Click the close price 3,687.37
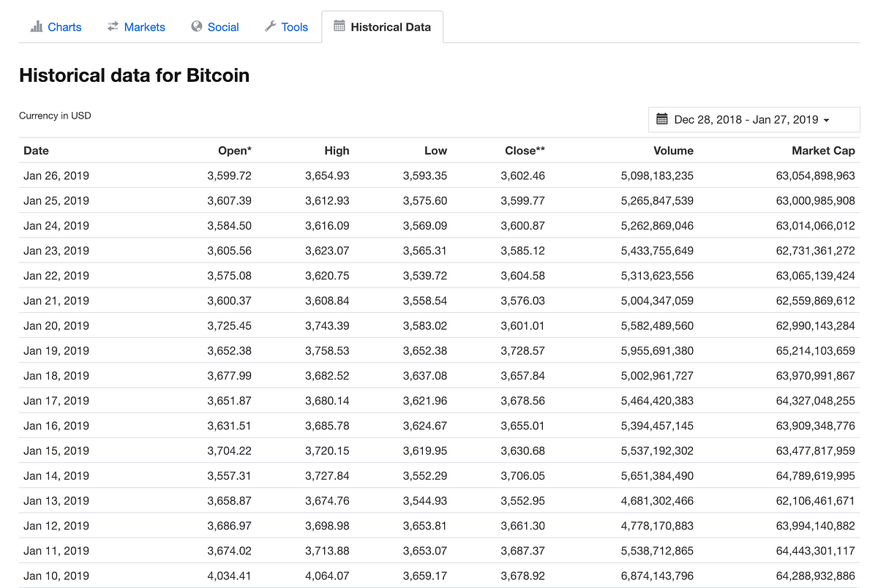Image resolution: width=878 pixels, height=588 pixels. click(523, 551)
